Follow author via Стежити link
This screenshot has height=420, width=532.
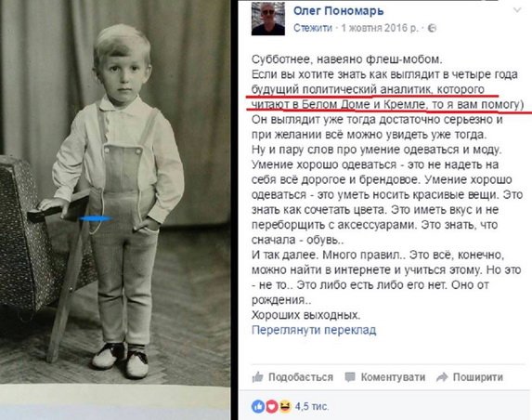[x=313, y=28]
